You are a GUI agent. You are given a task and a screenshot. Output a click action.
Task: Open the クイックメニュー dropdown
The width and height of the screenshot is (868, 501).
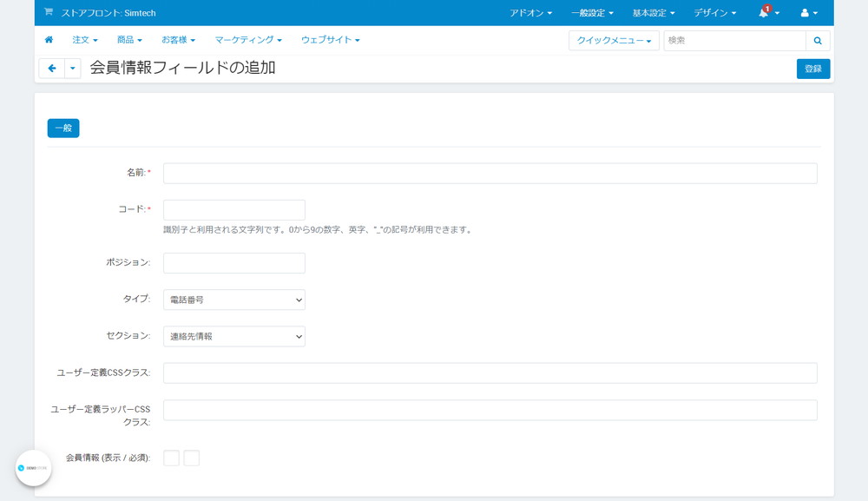point(614,41)
